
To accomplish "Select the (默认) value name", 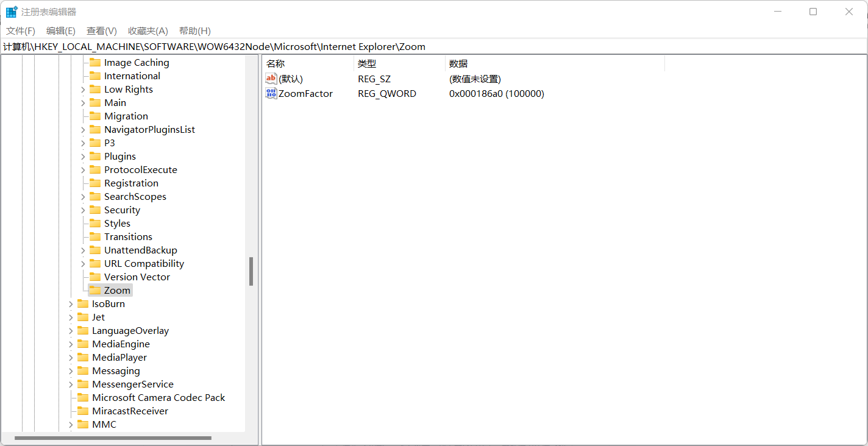I will (x=291, y=79).
